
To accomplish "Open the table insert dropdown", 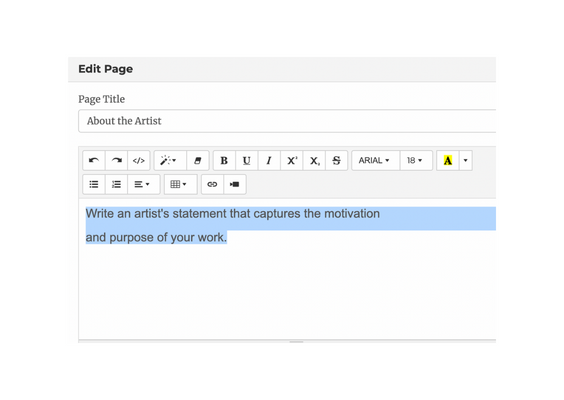I will [181, 184].
